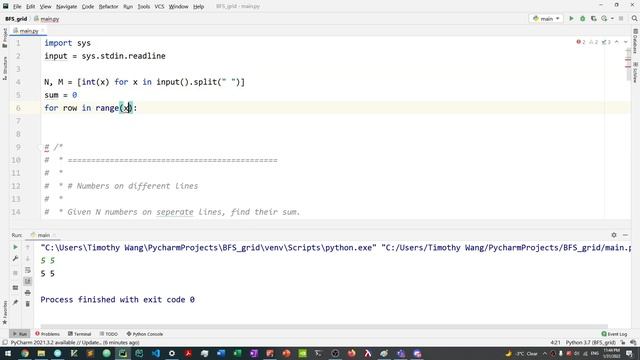
Task: Open the View menu
Action: (45, 7)
